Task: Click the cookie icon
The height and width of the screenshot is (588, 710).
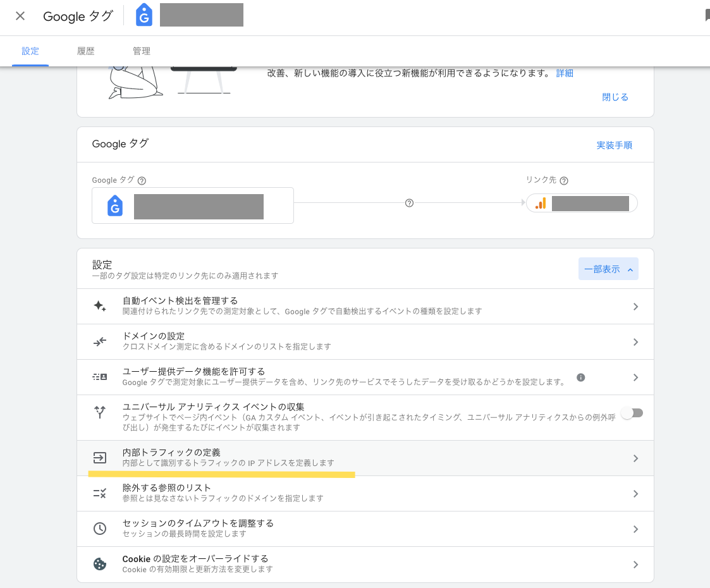Action: click(x=100, y=564)
